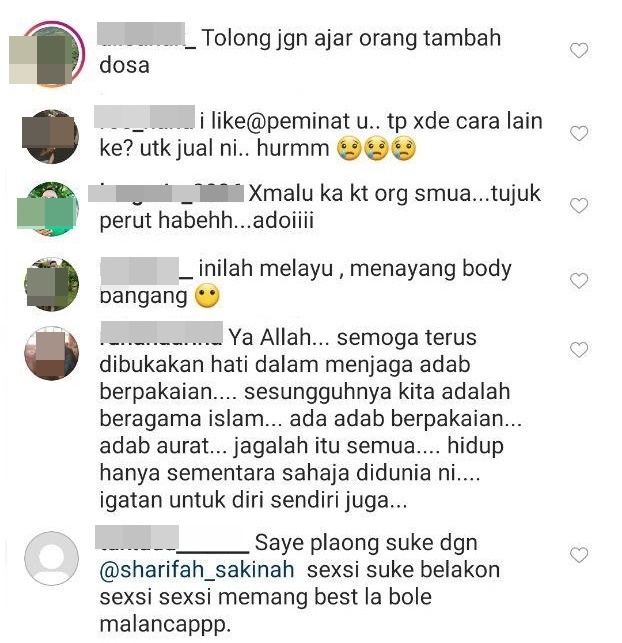Like the 'Xmalu ka kt org smua' comment
622x643 pixels.
pyautogui.click(x=579, y=205)
